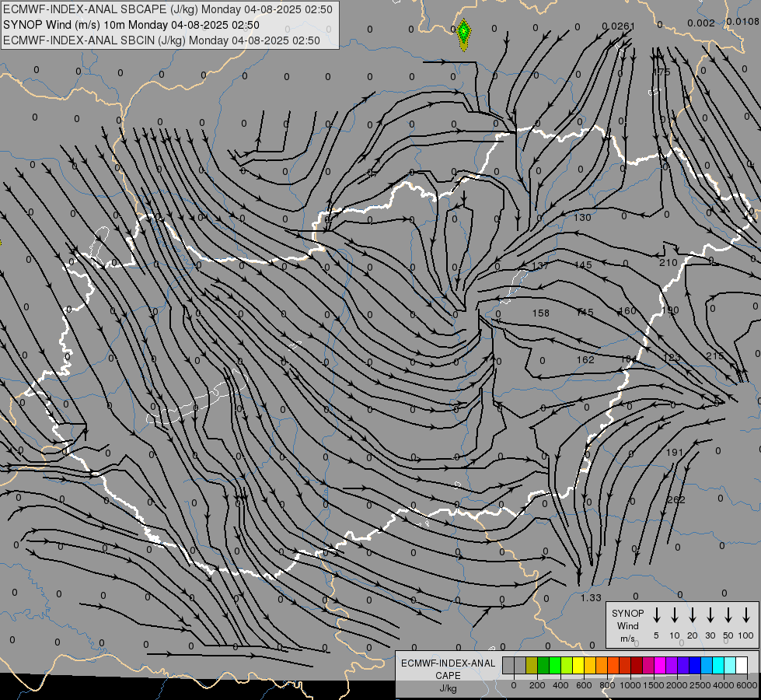This screenshot has height=700, width=761.
Task: Select the yellow CAPE legend swatch
Action: 578,666
